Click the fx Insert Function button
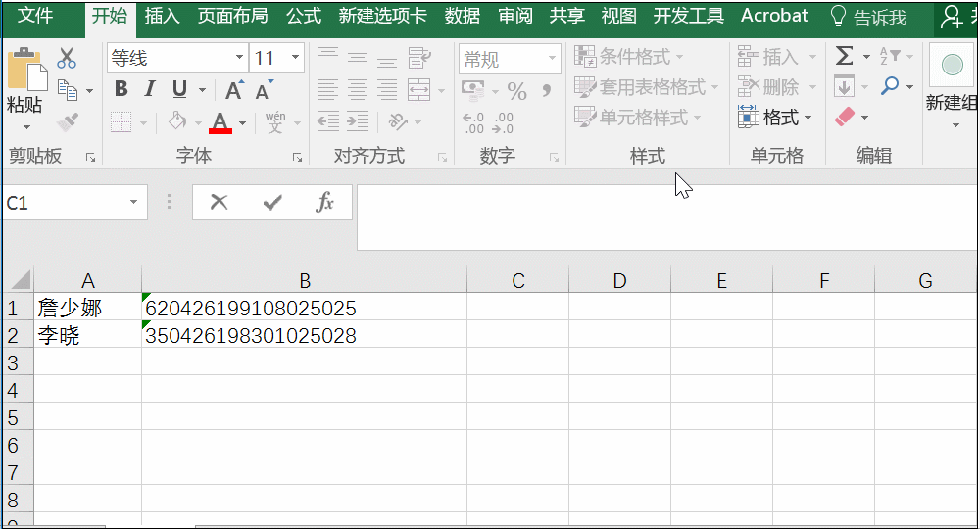The image size is (980, 529). (x=325, y=202)
